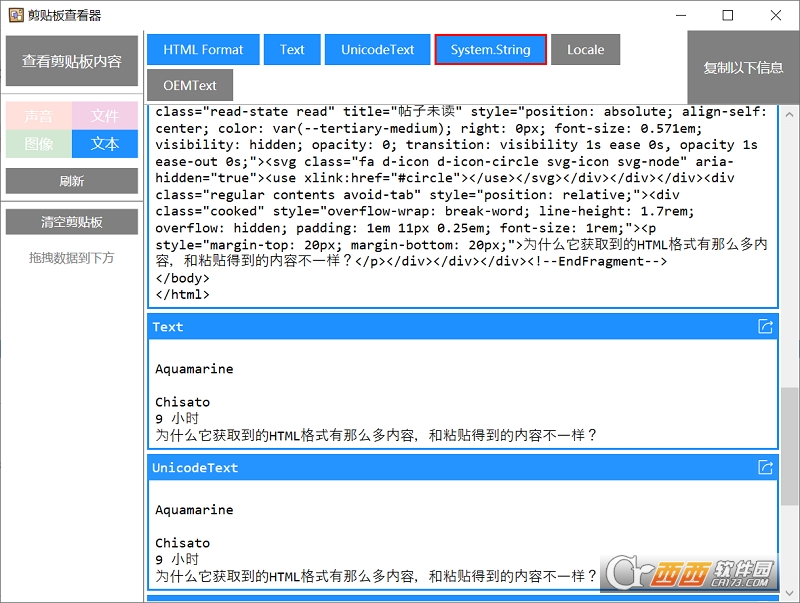Viewport: 800px width, 603px height.
Task: Switch to the UnicodeText tab
Action: pyautogui.click(x=378, y=49)
